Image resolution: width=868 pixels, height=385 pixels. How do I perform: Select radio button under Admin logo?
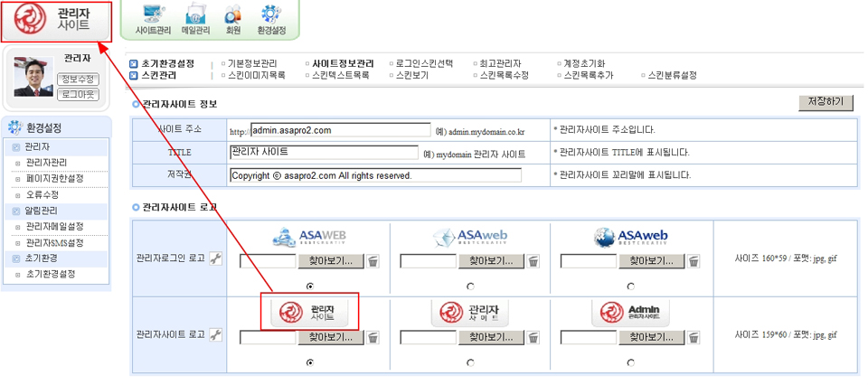click(630, 362)
